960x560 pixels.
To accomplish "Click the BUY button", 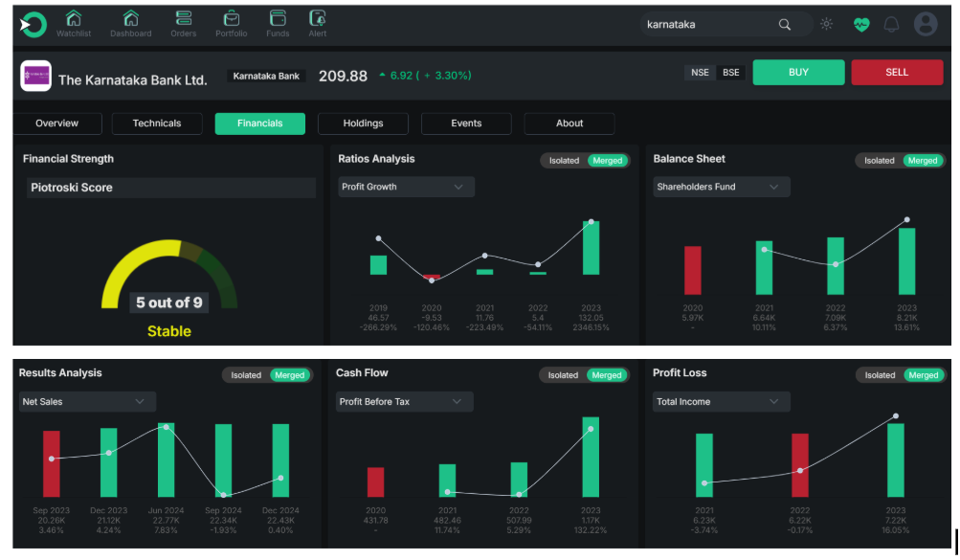I will click(x=798, y=72).
